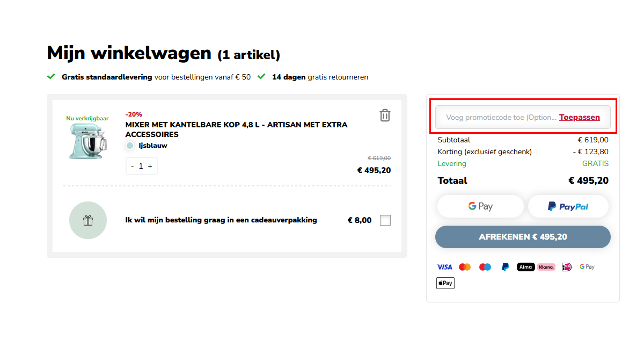Image resolution: width=644 pixels, height=339 pixels.
Task: Increase the mixer quantity with plus
Action: 149,165
